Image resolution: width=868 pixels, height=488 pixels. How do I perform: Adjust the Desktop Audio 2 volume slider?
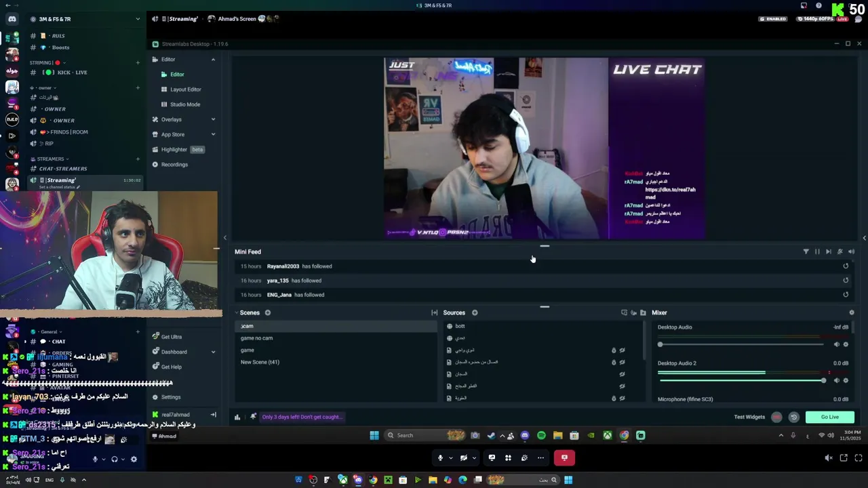coord(742,380)
